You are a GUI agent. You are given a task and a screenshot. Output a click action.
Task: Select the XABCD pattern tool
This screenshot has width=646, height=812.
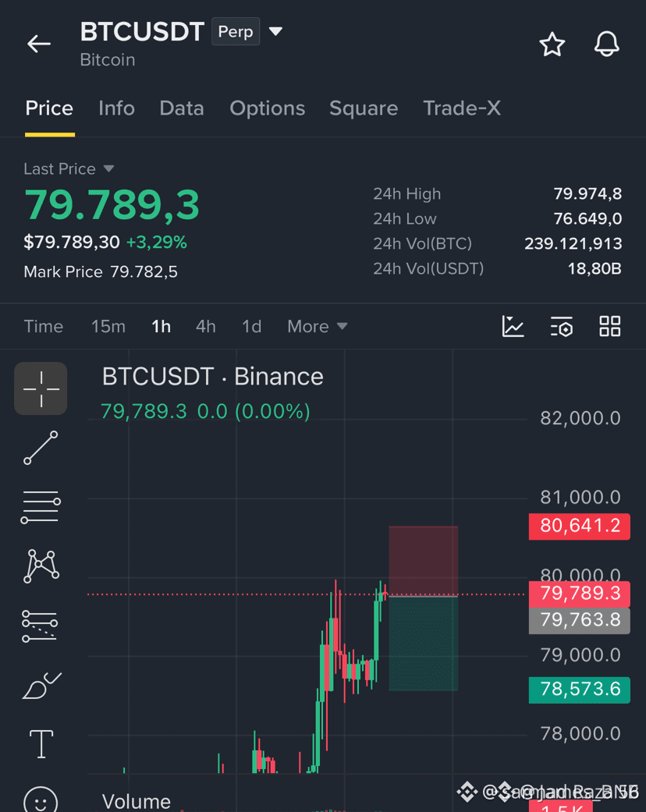pyautogui.click(x=41, y=566)
